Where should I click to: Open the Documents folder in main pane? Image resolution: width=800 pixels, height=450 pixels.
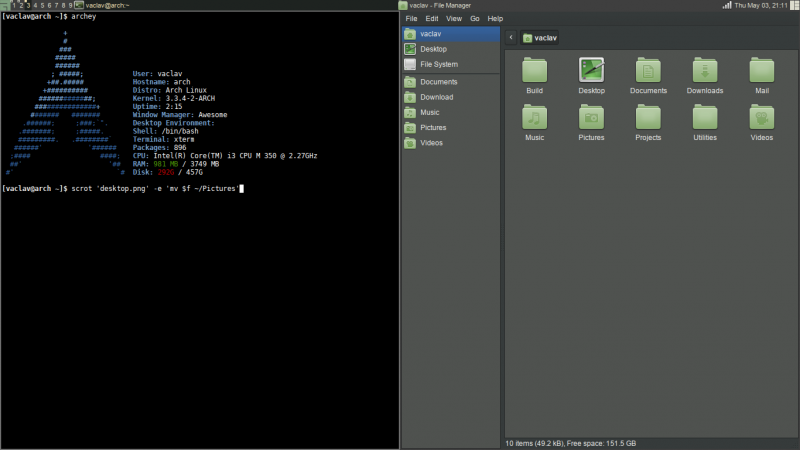click(x=648, y=71)
